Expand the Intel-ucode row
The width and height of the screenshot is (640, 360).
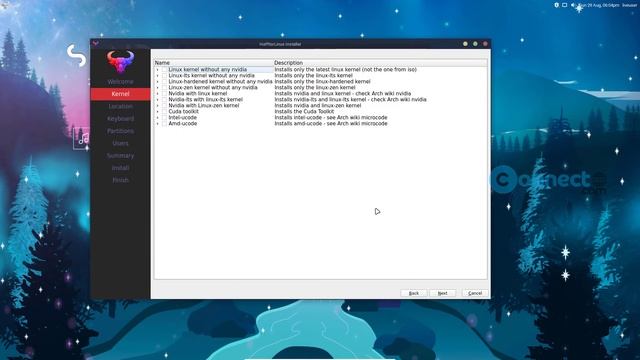coord(158,118)
